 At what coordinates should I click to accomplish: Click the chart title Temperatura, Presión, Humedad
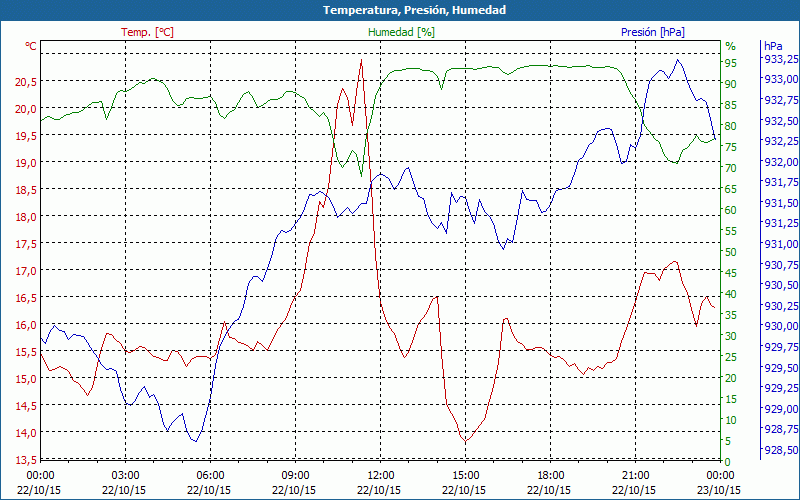click(x=414, y=10)
